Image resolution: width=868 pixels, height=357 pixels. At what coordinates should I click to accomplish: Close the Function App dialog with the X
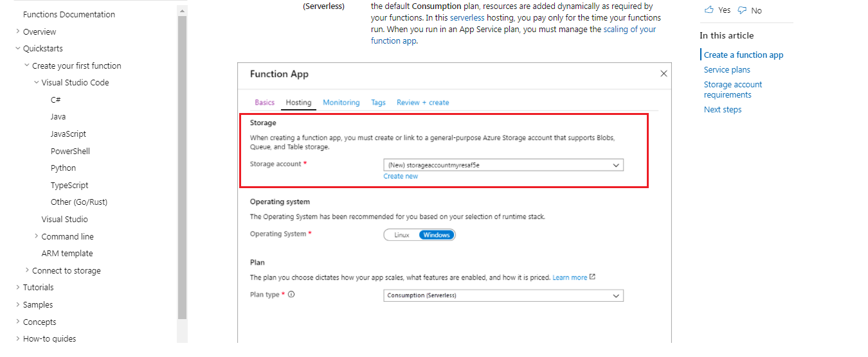click(x=664, y=74)
